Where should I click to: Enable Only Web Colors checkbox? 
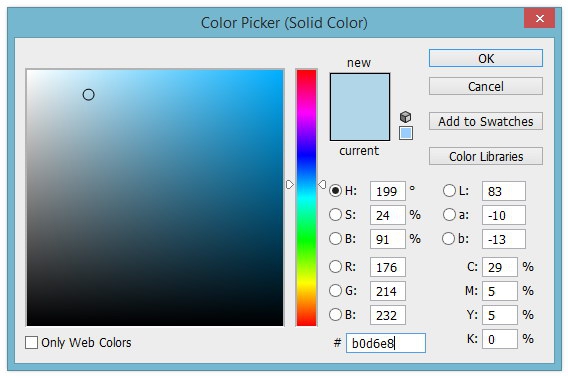(32, 342)
